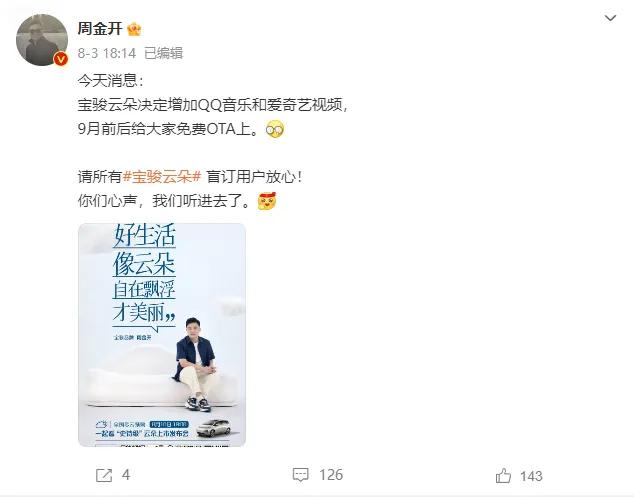The width and height of the screenshot is (634, 497).
Task: Click the post text line about QQ音乐
Action: (212, 105)
